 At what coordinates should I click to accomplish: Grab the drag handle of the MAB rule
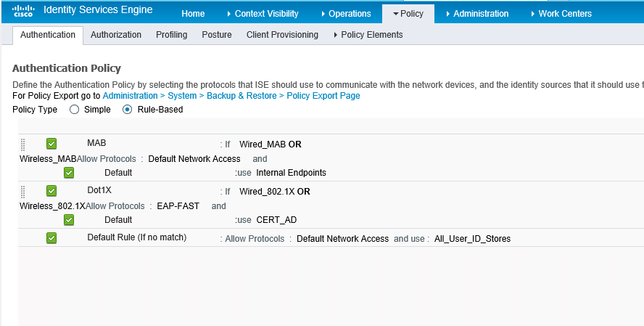click(x=22, y=144)
